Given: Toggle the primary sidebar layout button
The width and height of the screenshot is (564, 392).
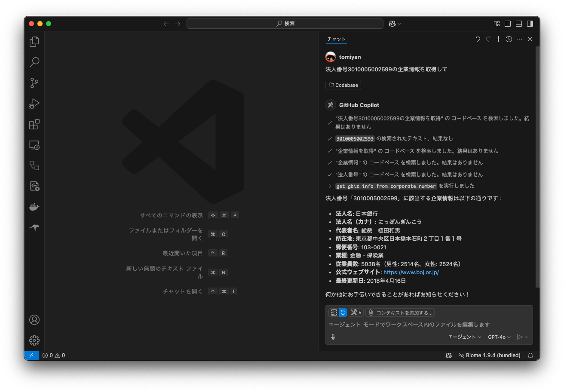Looking at the screenshot, I should click(508, 24).
